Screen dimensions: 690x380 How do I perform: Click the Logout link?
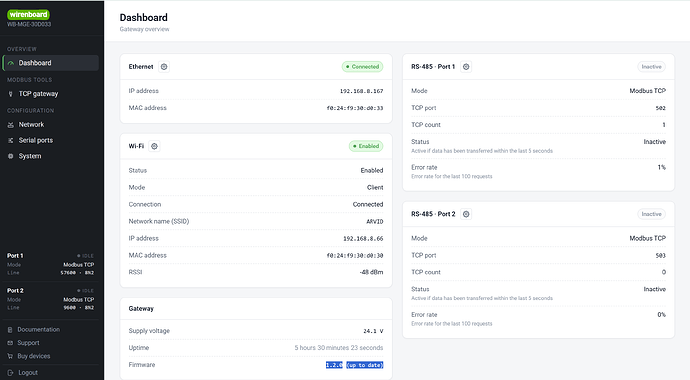pos(28,373)
